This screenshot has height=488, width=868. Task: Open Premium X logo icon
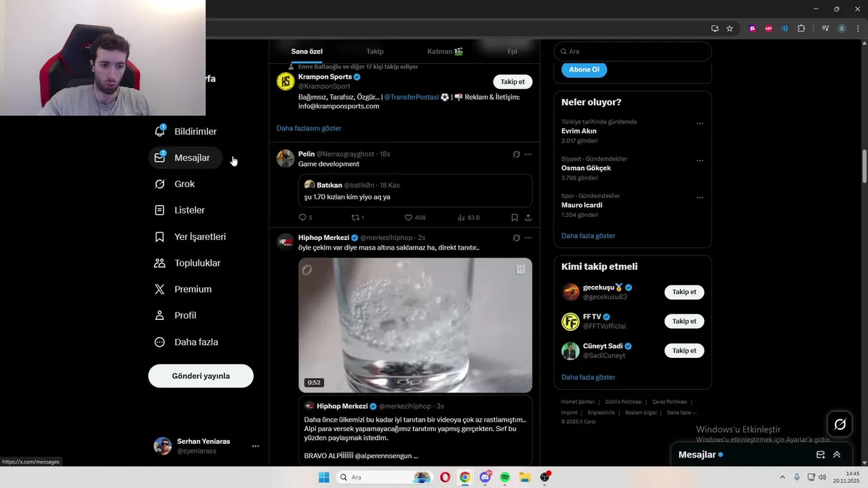pos(160,289)
